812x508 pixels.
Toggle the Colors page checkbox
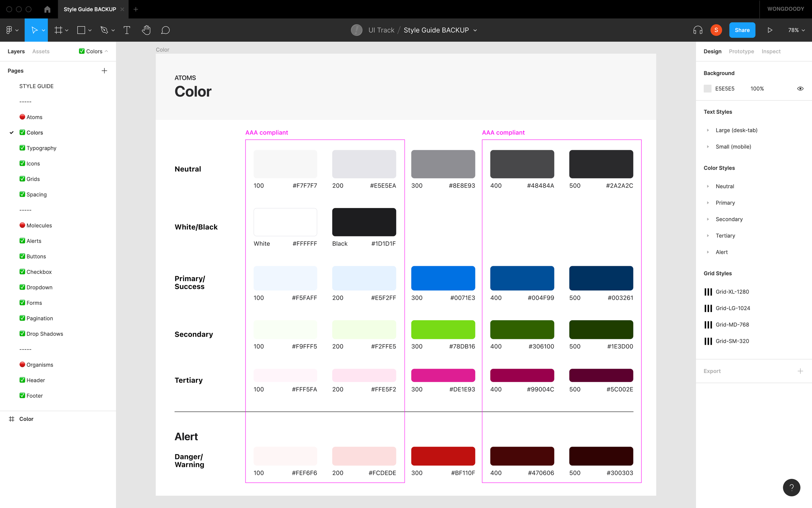[22, 132]
